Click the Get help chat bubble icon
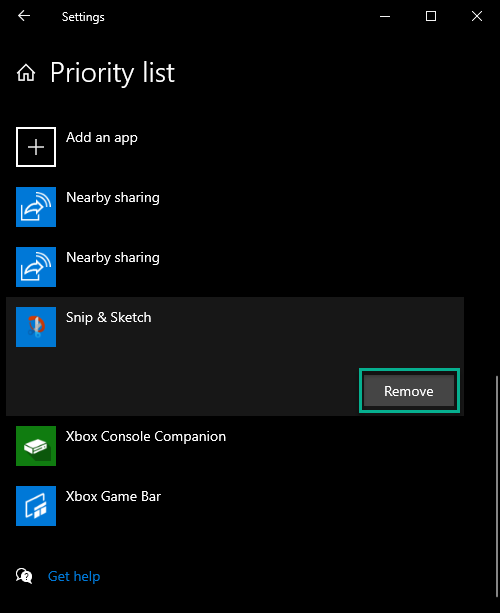Screen dimensions: 500x613 (24, 576)
